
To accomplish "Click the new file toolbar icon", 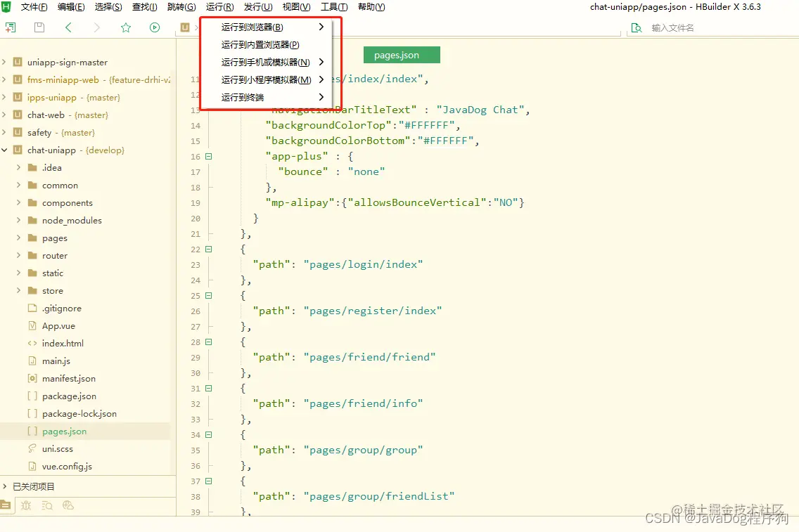I will [x=10, y=27].
